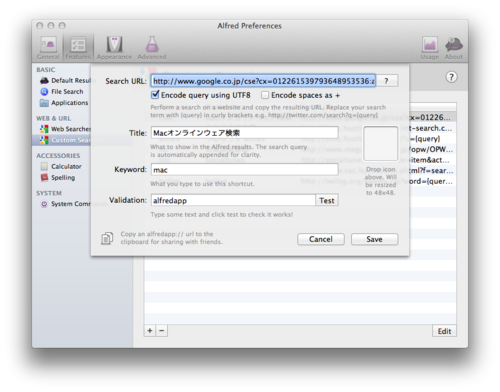This screenshot has height=392, width=500.
Task: Click the Save button
Action: click(x=374, y=239)
